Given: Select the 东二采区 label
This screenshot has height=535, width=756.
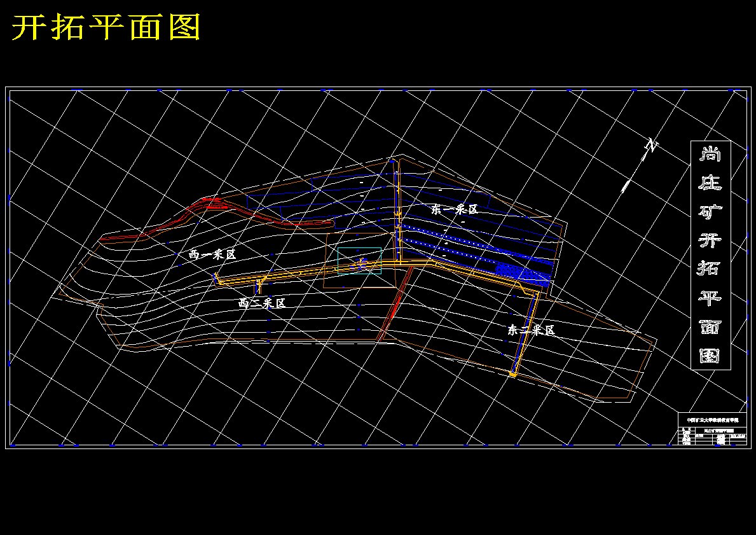Looking at the screenshot, I should pos(531,330).
